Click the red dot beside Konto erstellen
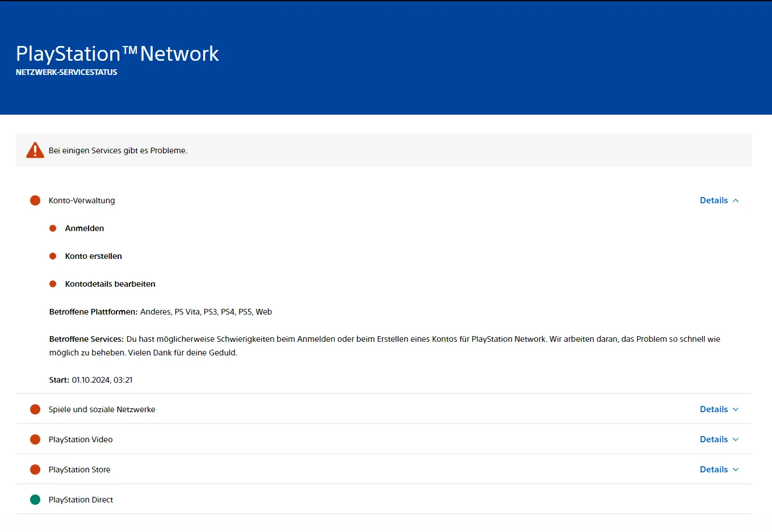The width and height of the screenshot is (772, 532). click(52, 255)
